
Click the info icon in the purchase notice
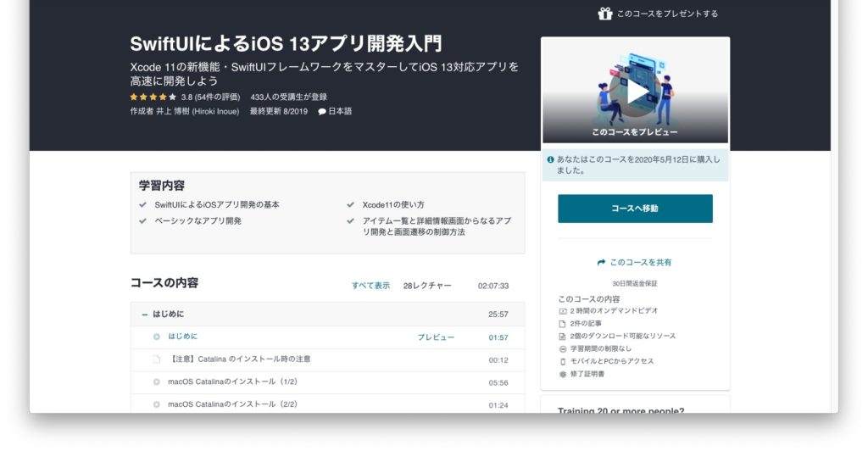pyautogui.click(x=550, y=159)
